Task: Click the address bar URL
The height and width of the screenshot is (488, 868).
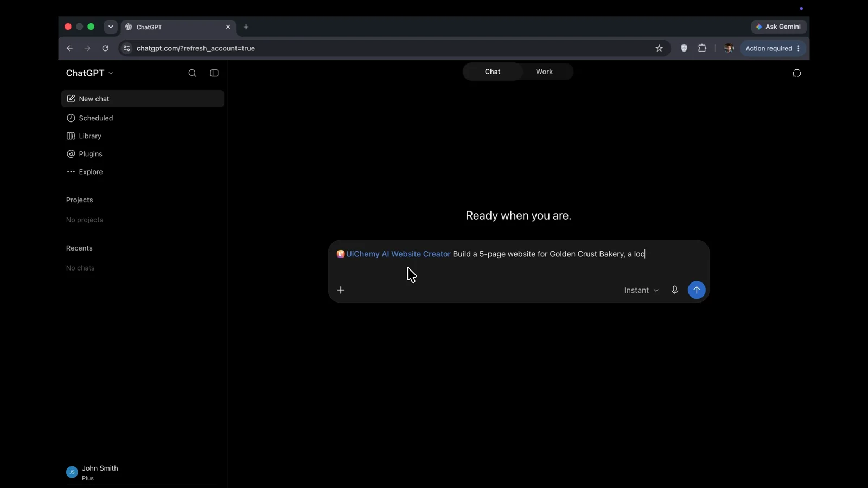Action: point(196,48)
